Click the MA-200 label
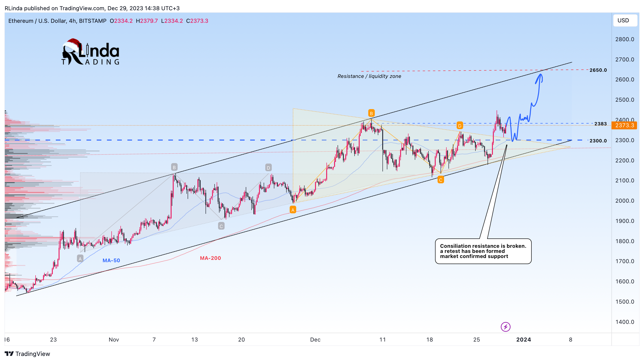This screenshot has width=644, height=362. [x=210, y=258]
